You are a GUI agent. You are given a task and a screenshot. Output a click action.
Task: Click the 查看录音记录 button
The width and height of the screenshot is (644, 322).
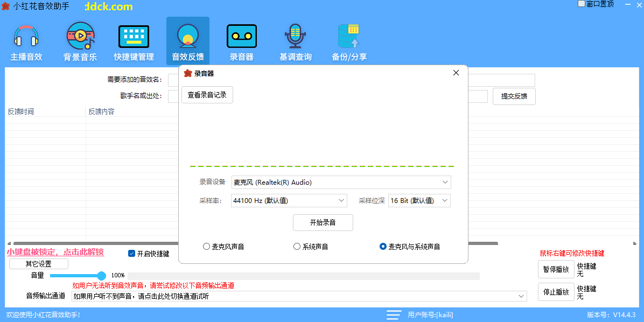(x=207, y=95)
